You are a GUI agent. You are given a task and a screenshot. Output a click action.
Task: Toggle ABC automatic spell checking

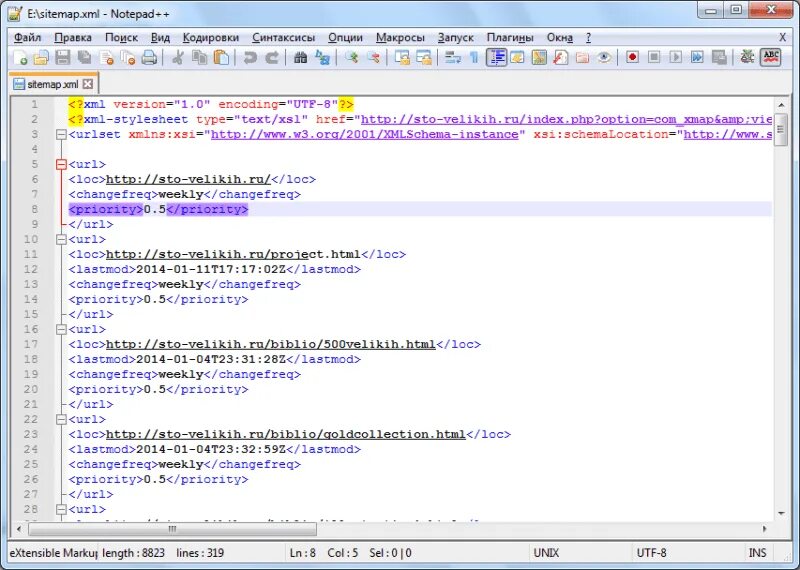[x=770, y=57]
